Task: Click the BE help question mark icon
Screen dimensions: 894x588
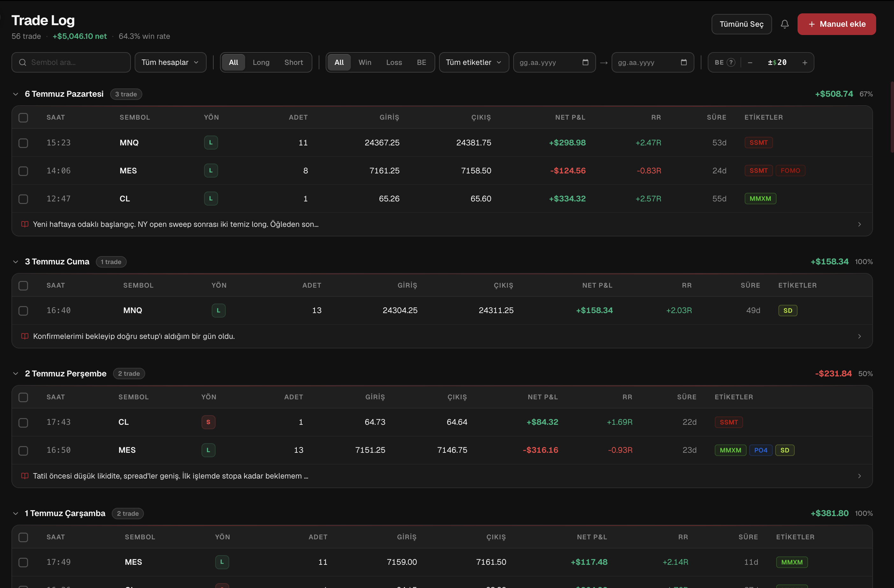Action: click(x=731, y=62)
